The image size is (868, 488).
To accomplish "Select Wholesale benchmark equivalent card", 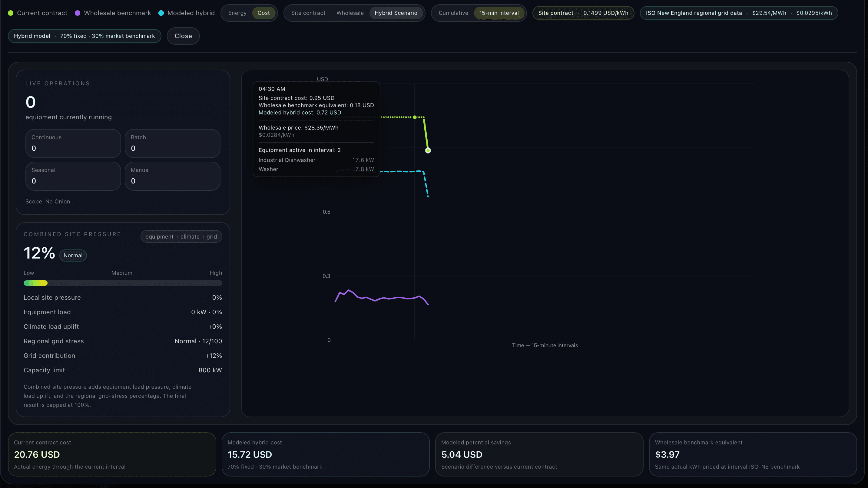I will coord(753,454).
